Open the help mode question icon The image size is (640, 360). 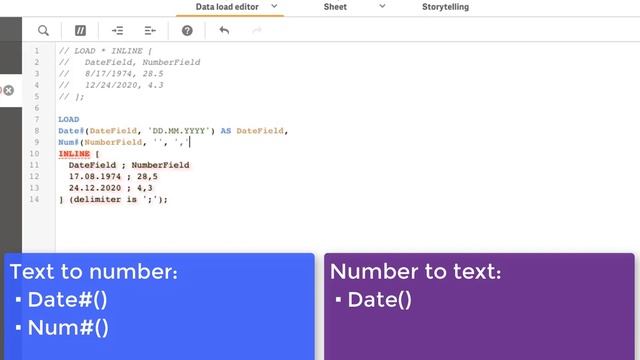click(x=187, y=31)
